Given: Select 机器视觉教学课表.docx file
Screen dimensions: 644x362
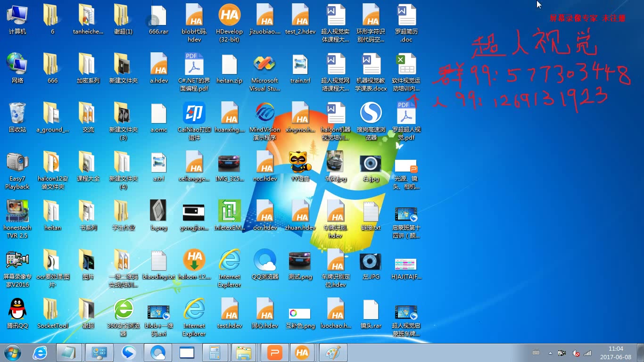Looking at the screenshot, I should click(x=371, y=72).
